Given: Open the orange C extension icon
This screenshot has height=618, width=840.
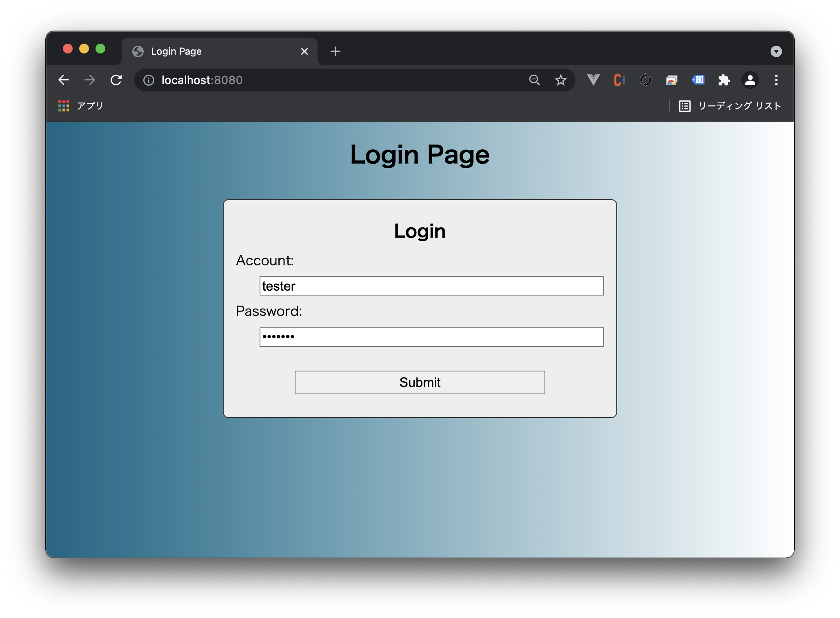Looking at the screenshot, I should click(619, 80).
